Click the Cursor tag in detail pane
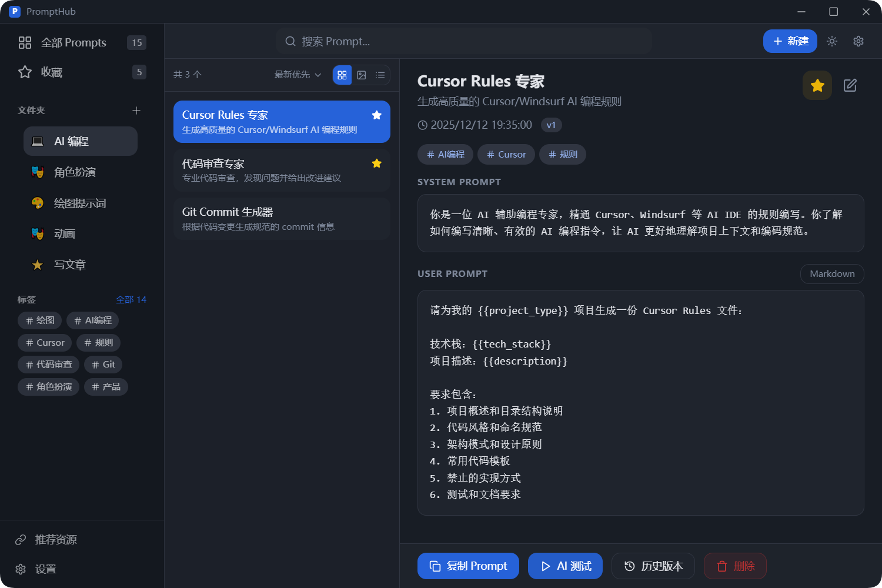 point(506,155)
